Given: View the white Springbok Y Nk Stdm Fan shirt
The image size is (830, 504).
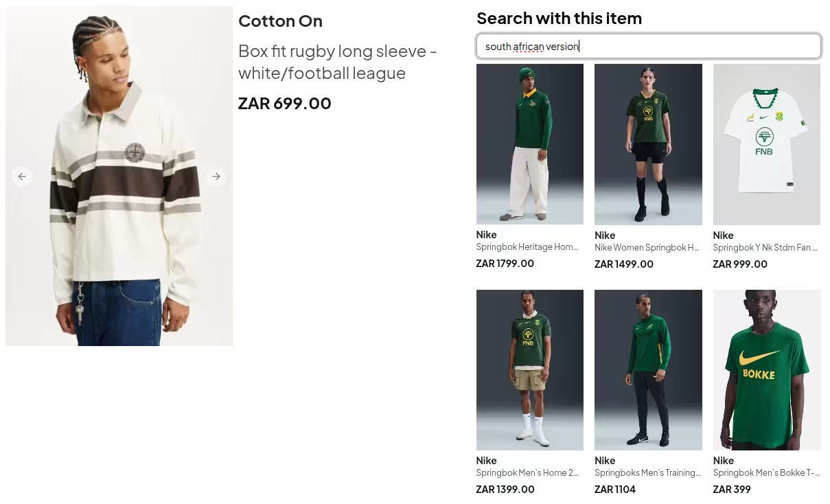Looking at the screenshot, I should point(766,144).
